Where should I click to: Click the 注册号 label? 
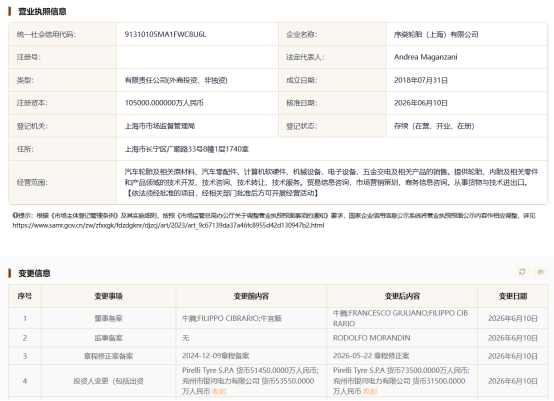29,57
